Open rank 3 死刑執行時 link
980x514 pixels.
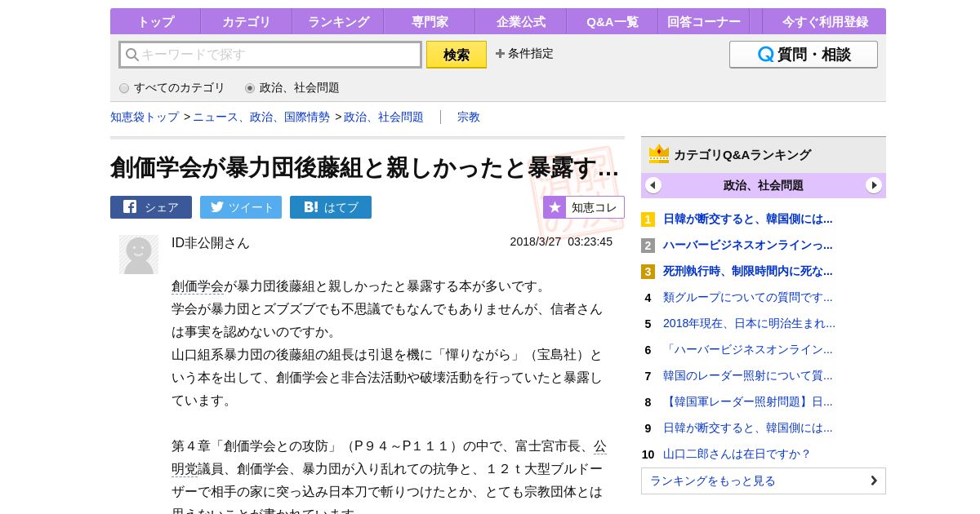point(748,271)
